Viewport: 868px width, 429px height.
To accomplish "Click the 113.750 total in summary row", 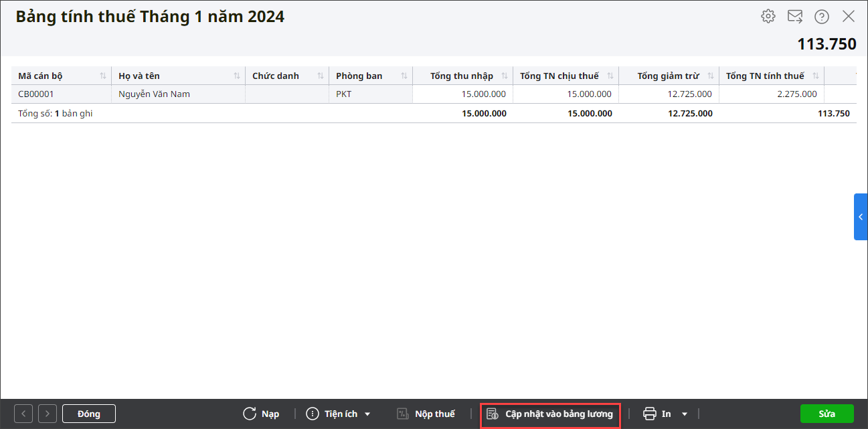I will click(x=834, y=114).
